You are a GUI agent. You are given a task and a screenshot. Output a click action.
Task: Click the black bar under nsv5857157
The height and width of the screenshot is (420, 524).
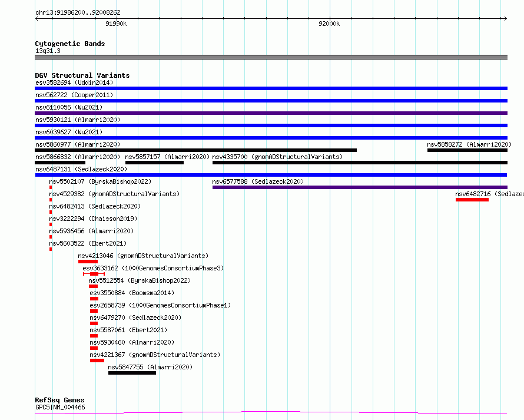tap(154, 163)
